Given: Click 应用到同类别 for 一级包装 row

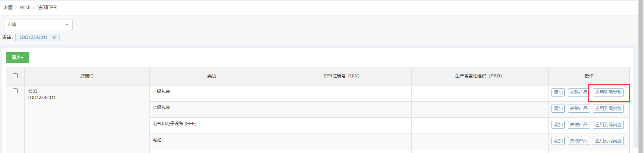Looking at the screenshot, I should coord(608,92).
